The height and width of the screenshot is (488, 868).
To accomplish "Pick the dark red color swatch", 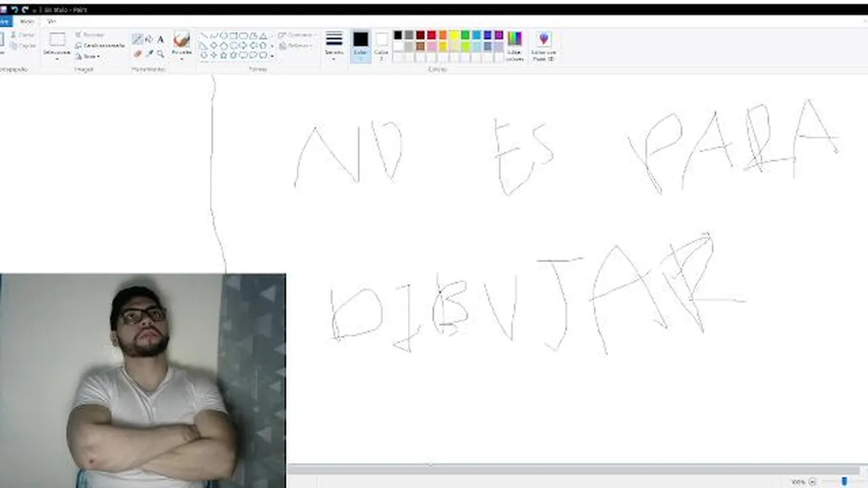I will coord(420,35).
